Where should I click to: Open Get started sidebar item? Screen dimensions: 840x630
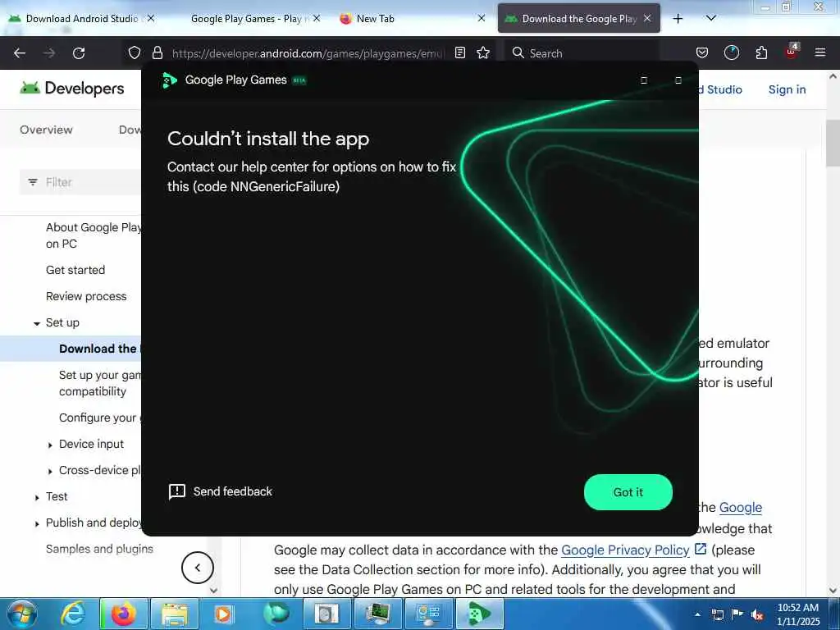75,270
